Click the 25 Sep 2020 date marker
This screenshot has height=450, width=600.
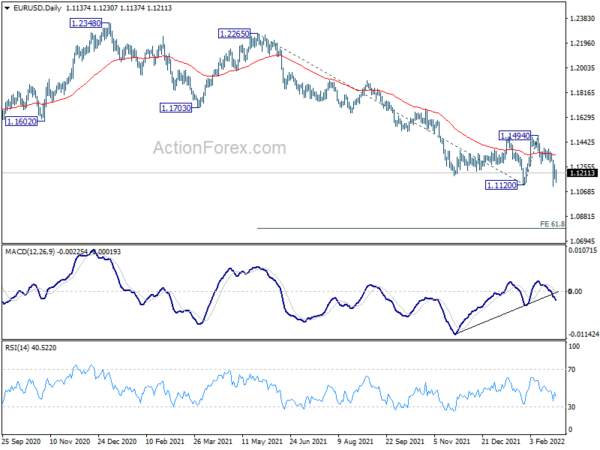[21, 441]
